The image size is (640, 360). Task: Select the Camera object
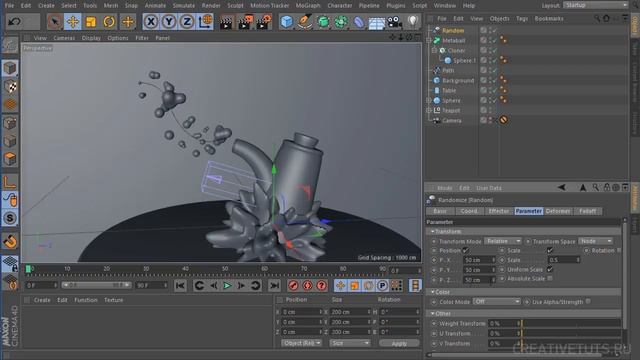[x=452, y=120]
